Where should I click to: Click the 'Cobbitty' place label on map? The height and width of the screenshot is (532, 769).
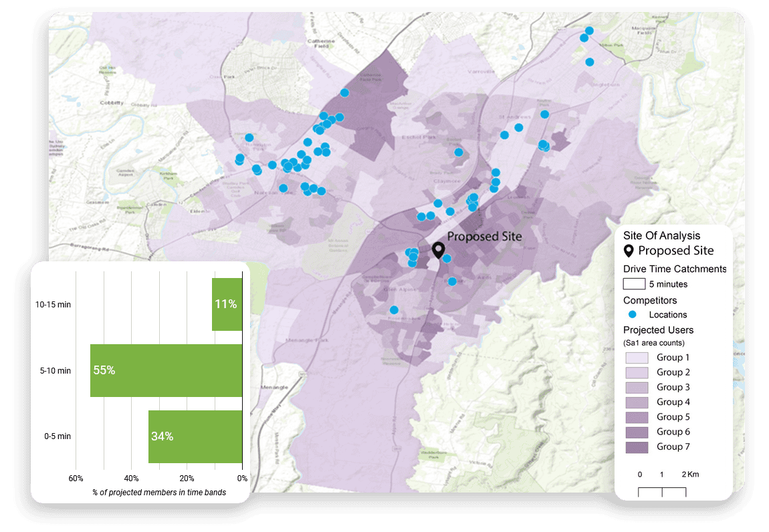coord(112,103)
